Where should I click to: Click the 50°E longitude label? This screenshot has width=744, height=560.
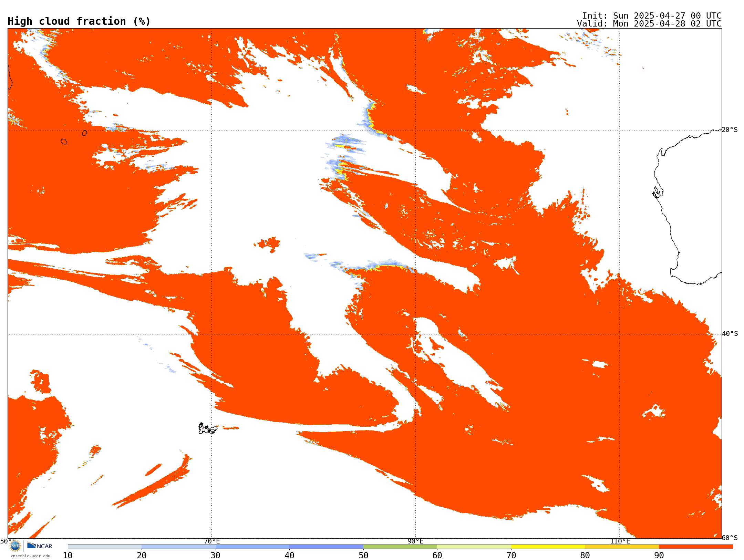[8, 541]
